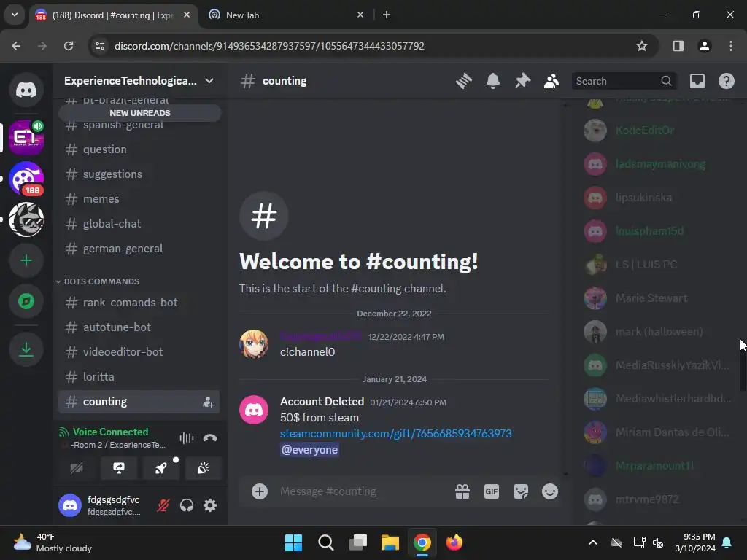Toggle noise suppression waveform icon
747x560 pixels.
coord(186,438)
